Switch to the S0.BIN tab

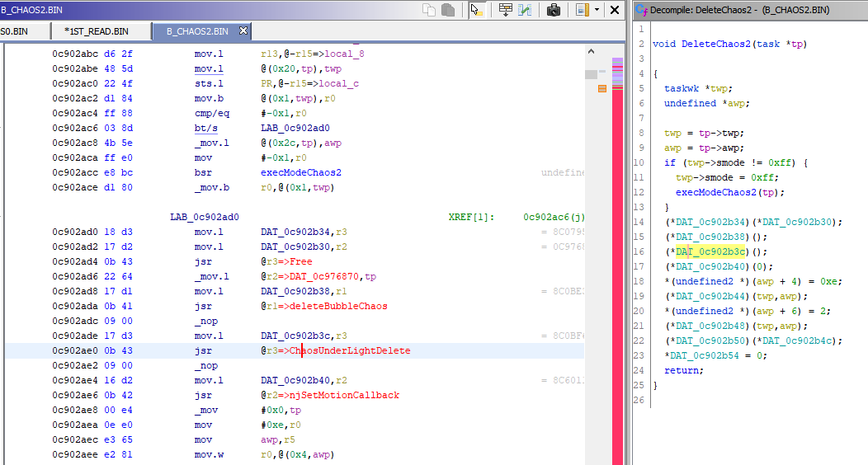[x=17, y=31]
